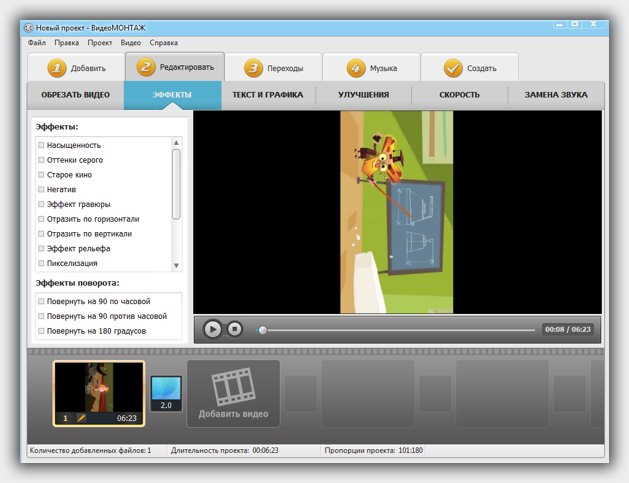Image resolution: width=629 pixels, height=483 pixels.
Task: Open the Справка menu
Action: tap(164, 43)
